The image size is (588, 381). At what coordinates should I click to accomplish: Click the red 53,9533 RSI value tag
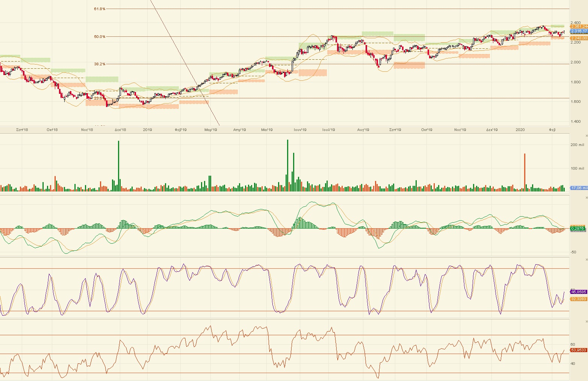pyautogui.click(x=578, y=350)
